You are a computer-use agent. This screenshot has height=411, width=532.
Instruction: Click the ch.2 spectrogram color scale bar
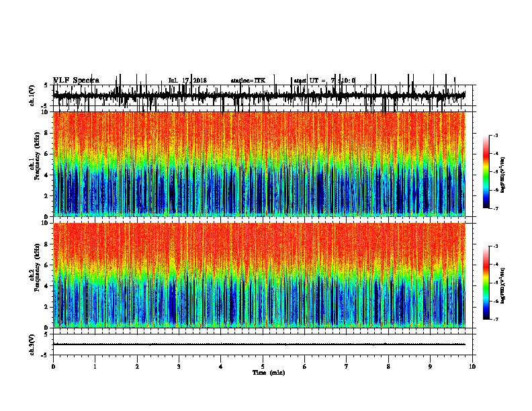point(486,283)
